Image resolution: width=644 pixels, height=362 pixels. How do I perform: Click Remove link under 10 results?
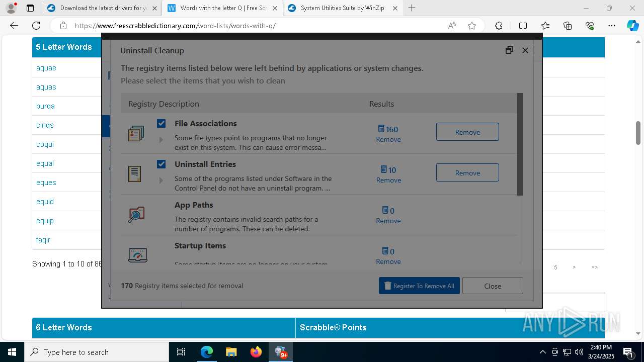[x=388, y=180]
